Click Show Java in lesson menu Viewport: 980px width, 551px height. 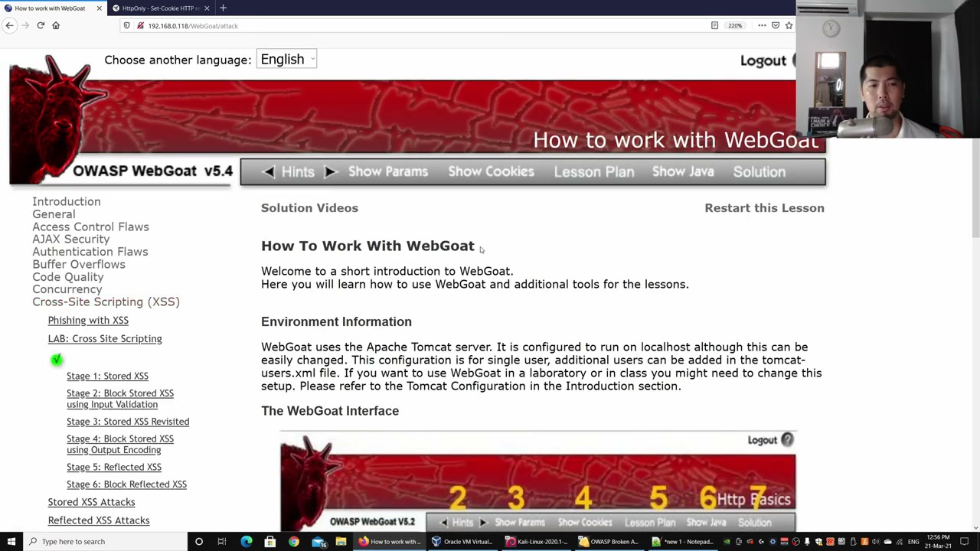click(683, 171)
